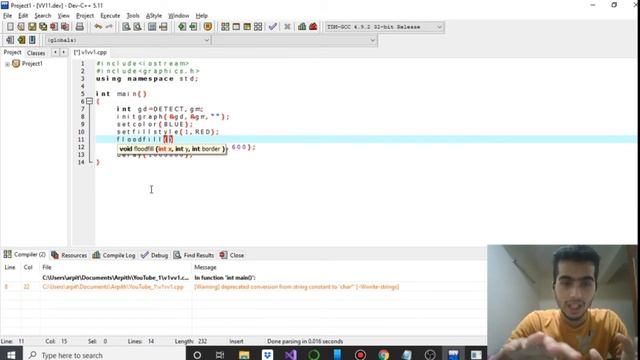Select the Project1 item in project tree
This screenshot has width=640, height=360.
pyautogui.click(x=32, y=64)
